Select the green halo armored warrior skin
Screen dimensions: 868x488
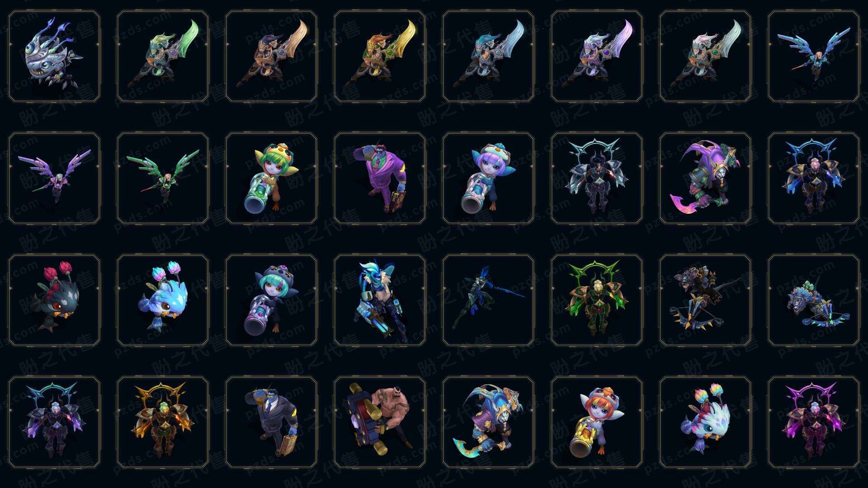click(x=597, y=300)
